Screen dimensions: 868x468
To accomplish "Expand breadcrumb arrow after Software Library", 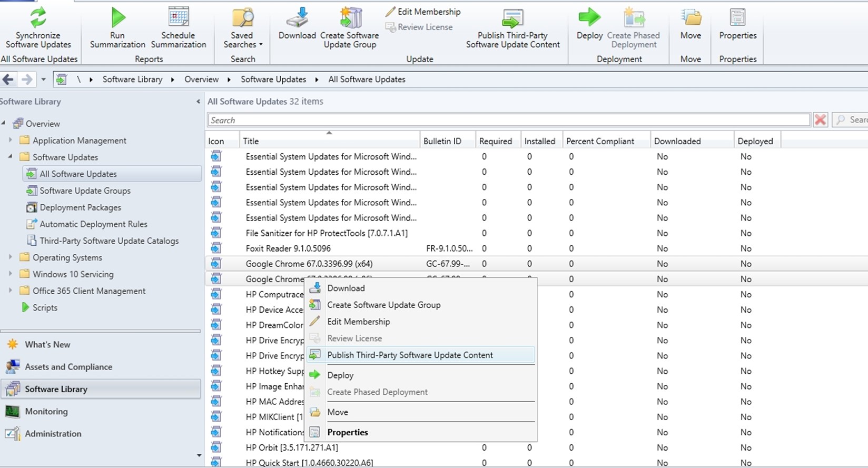I will pyautogui.click(x=172, y=79).
